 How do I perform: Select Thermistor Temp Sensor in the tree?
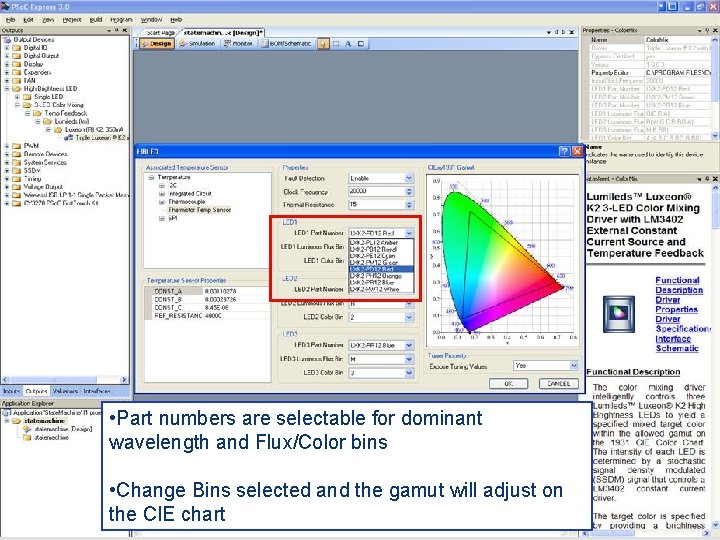pos(199,210)
